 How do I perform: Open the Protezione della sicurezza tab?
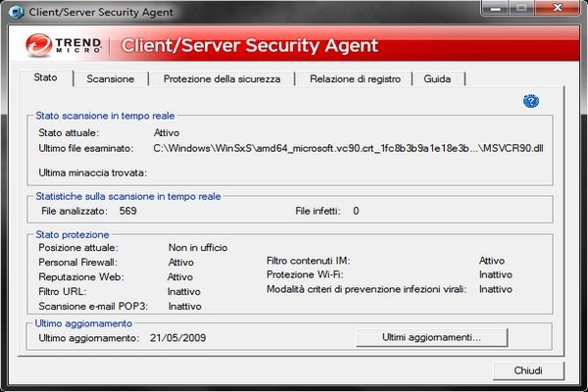221,78
